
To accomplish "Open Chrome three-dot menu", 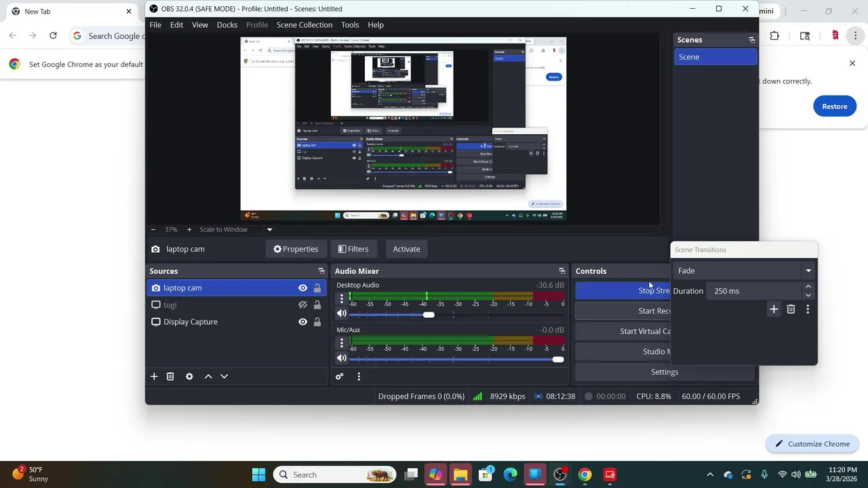I will tap(855, 36).
